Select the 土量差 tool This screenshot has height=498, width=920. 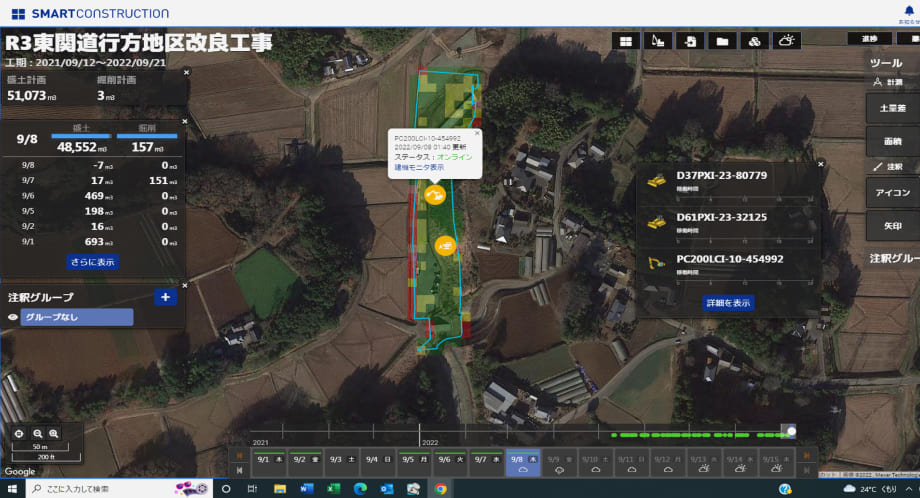[x=892, y=108]
